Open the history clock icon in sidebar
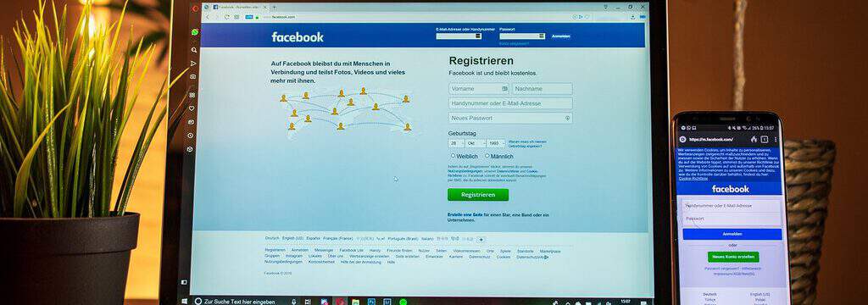868x305 pixels. point(191,135)
